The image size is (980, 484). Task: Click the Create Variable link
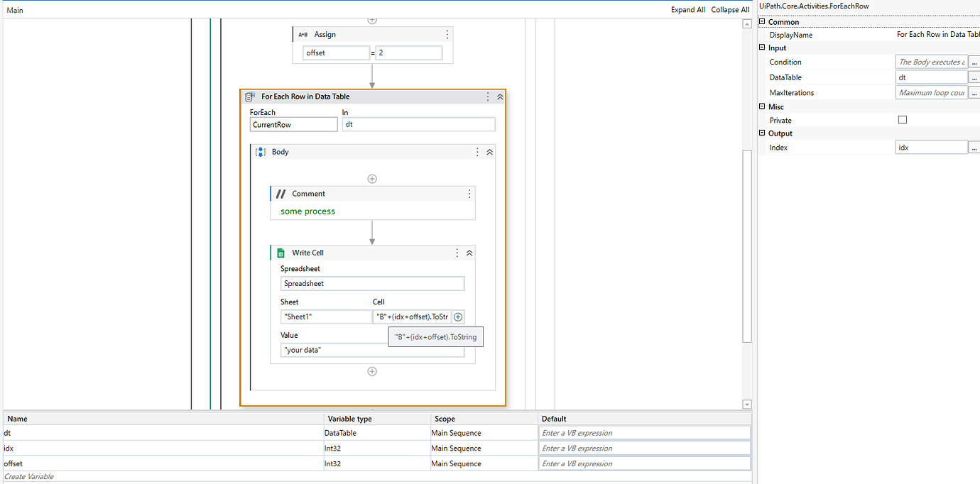click(28, 476)
